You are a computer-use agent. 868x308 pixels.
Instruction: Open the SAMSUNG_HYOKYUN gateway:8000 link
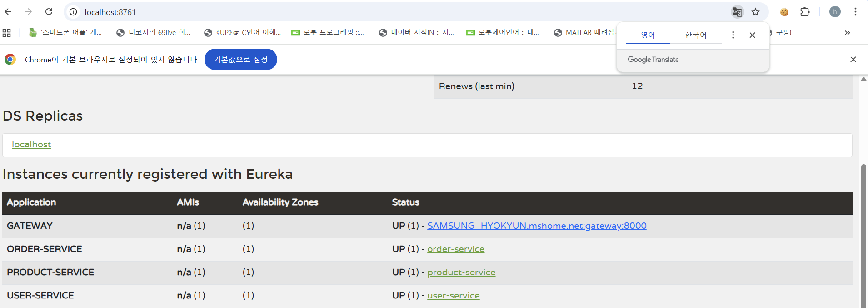537,226
